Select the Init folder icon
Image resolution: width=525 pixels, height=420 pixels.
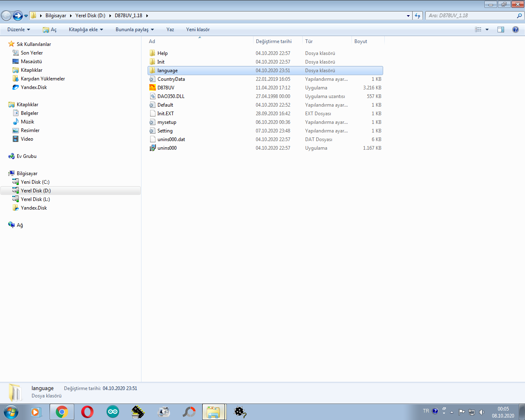pos(153,62)
